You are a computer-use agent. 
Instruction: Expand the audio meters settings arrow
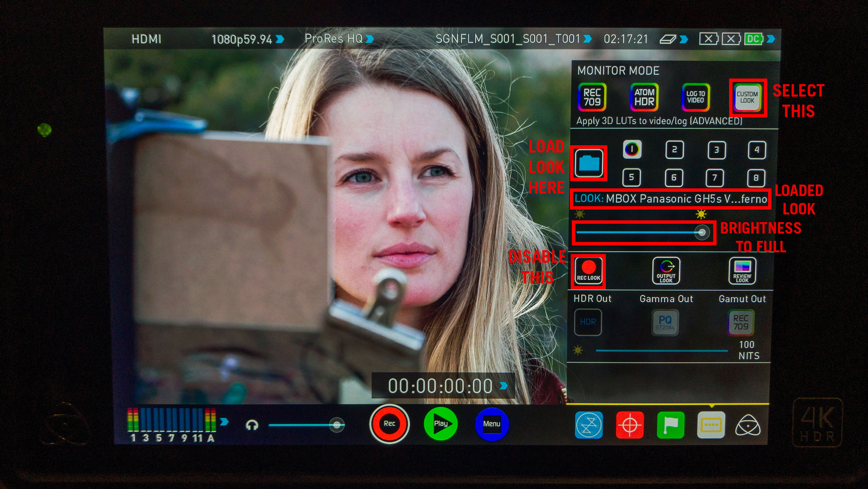[x=224, y=422]
